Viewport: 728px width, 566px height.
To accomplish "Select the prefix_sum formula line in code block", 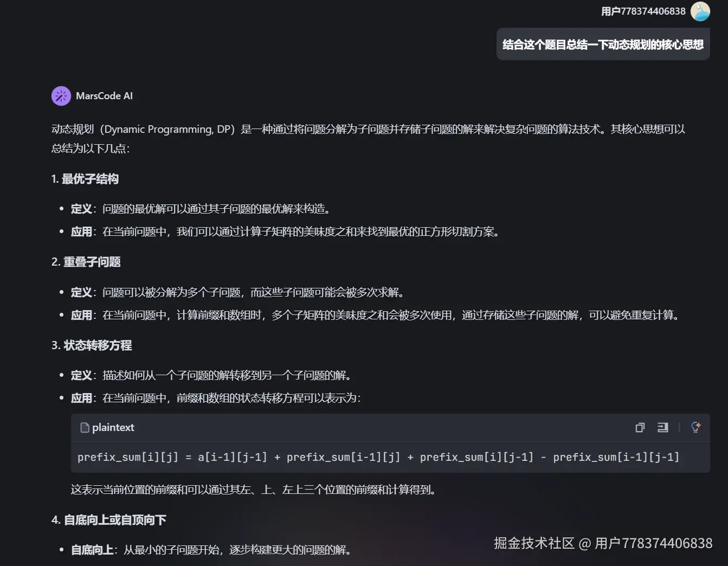I will pyautogui.click(x=378, y=456).
